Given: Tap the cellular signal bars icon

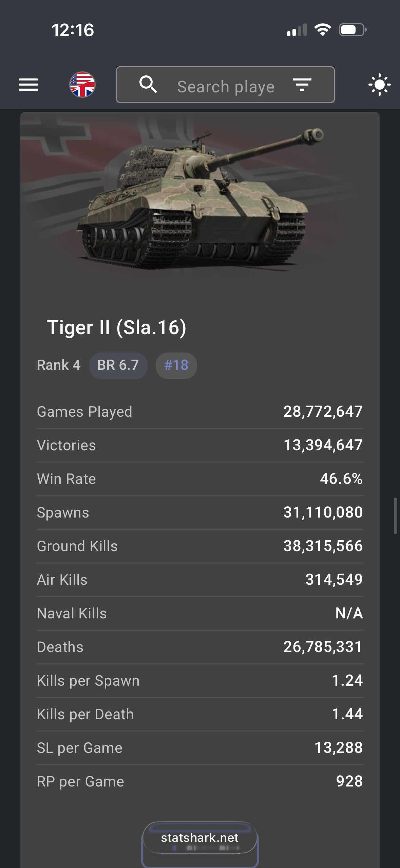Looking at the screenshot, I should click(297, 30).
